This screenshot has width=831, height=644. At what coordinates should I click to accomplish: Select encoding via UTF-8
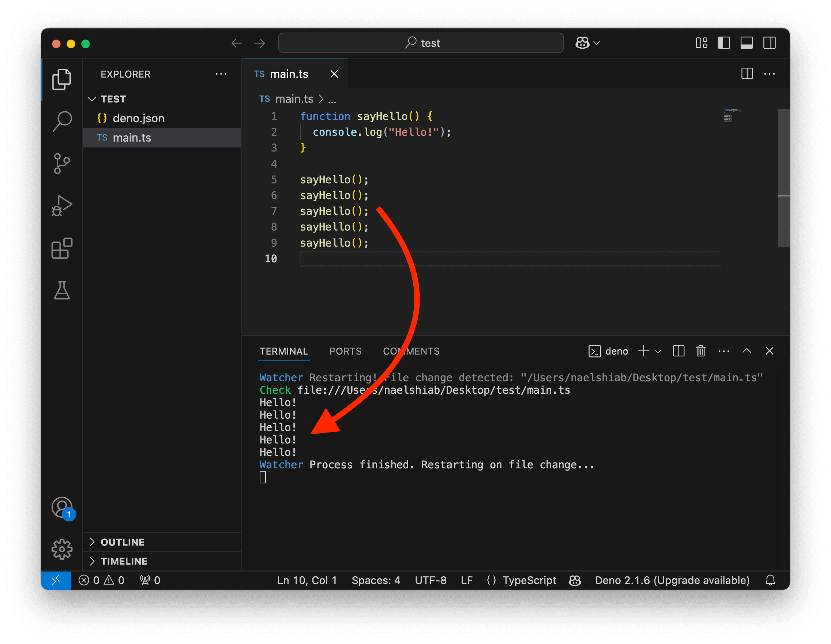tap(431, 580)
